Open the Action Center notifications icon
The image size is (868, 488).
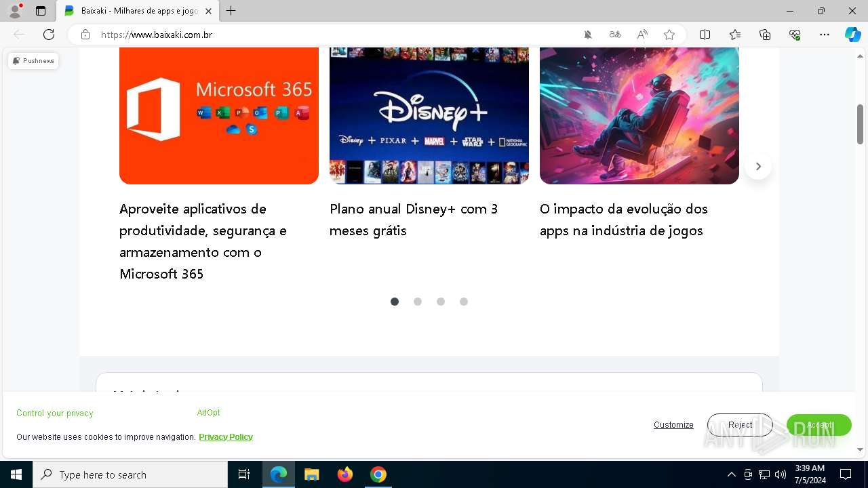tap(846, 474)
